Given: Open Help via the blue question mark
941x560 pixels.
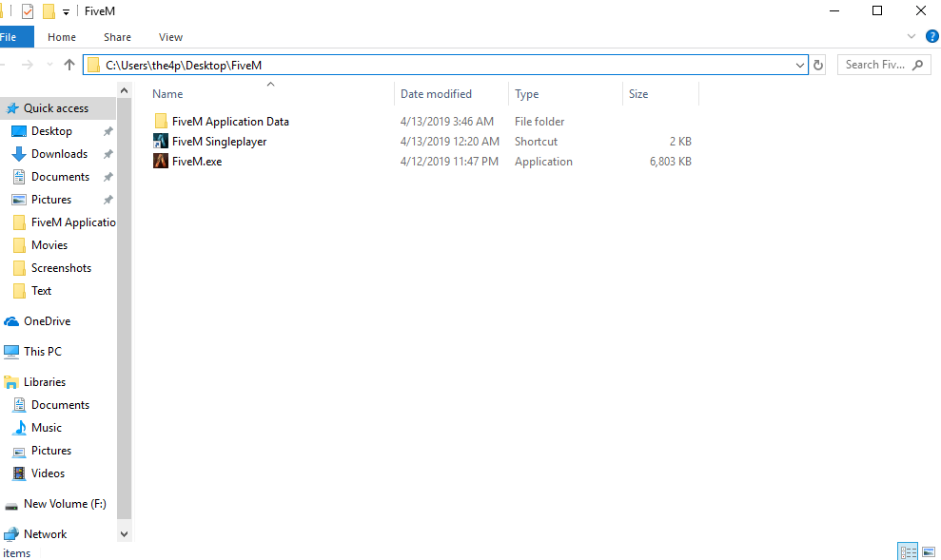Looking at the screenshot, I should tap(932, 36).
